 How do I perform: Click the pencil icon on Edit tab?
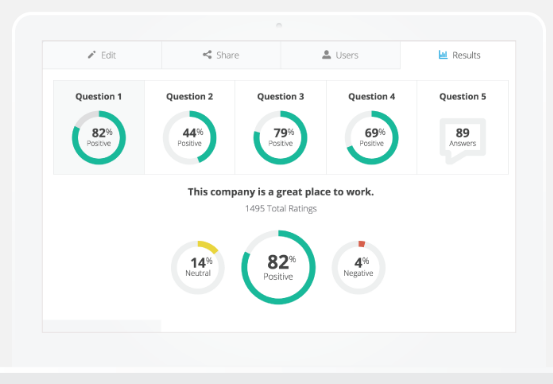92,55
